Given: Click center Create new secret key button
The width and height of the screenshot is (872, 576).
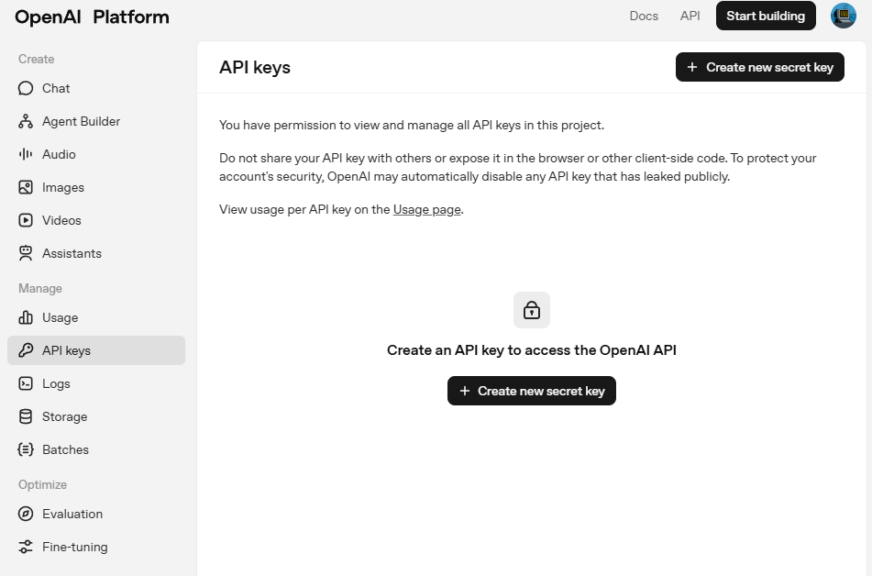Looking at the screenshot, I should click(x=531, y=391).
